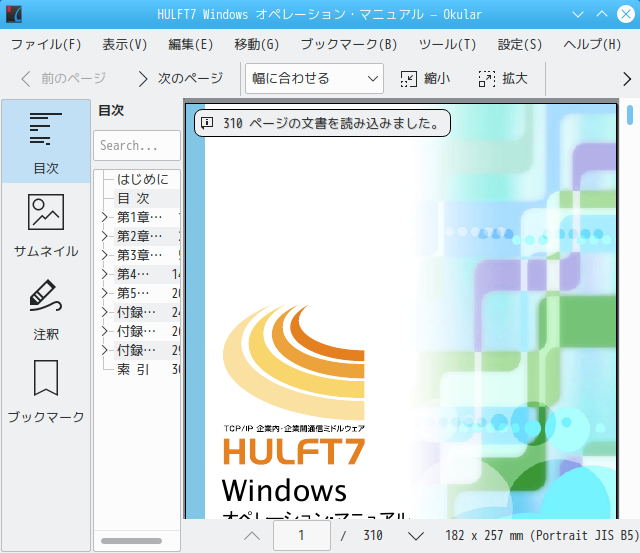Open the 移動(G) menu
The height and width of the screenshot is (553, 640).
257,44
